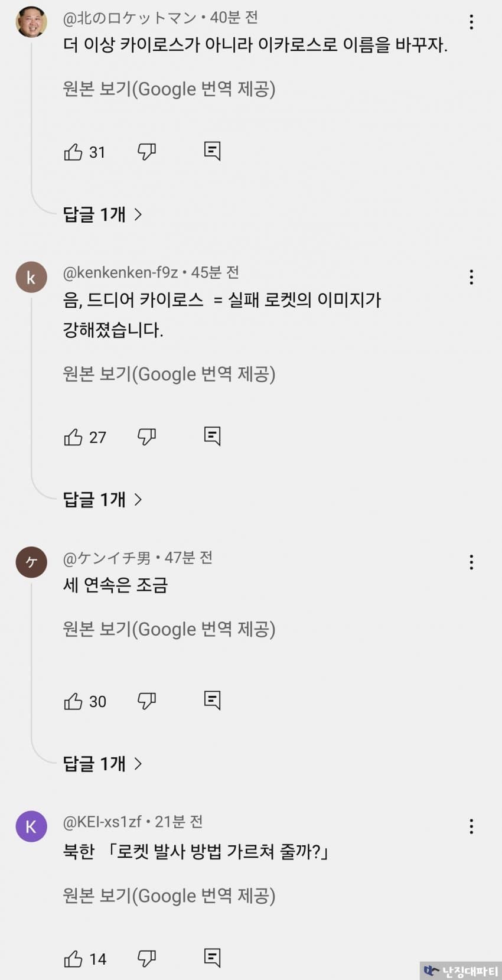Dislike the comment by @KEI-xs1zf
The height and width of the screenshot is (980, 502).
146,959
